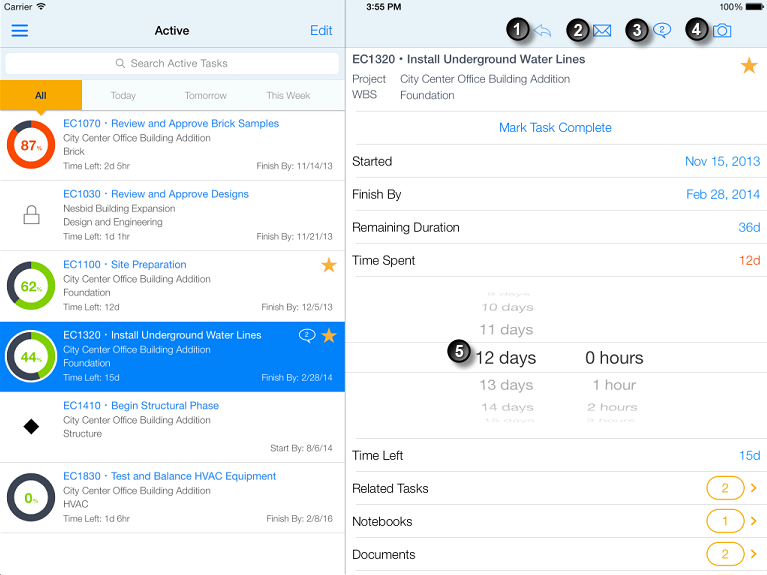The height and width of the screenshot is (575, 767).
Task: Tap the lock icon on EC1030 row
Action: (x=31, y=215)
